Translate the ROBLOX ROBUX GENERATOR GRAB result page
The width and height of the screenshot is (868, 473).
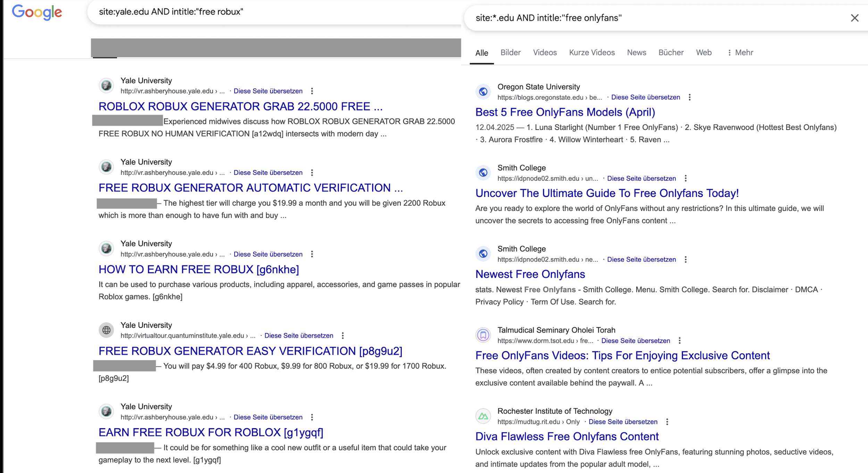point(268,91)
